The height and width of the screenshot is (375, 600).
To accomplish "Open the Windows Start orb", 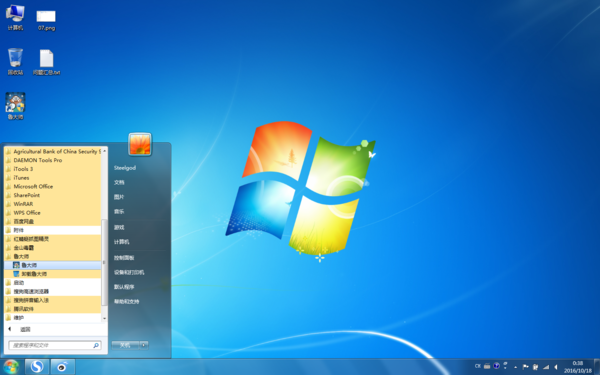I will (x=11, y=367).
